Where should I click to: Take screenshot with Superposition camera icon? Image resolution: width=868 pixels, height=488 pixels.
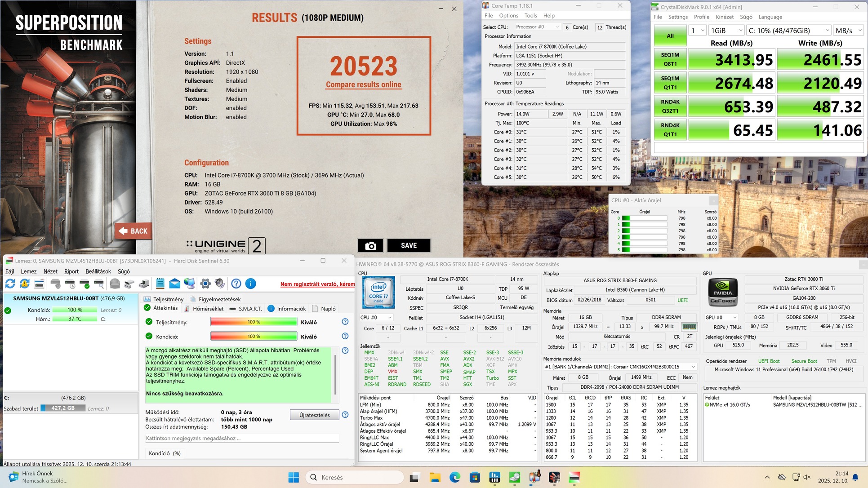[x=370, y=245]
